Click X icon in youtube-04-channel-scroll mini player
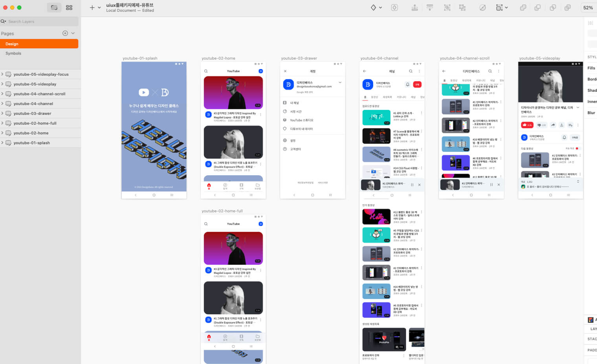This screenshot has height=364, width=597. 499,185
